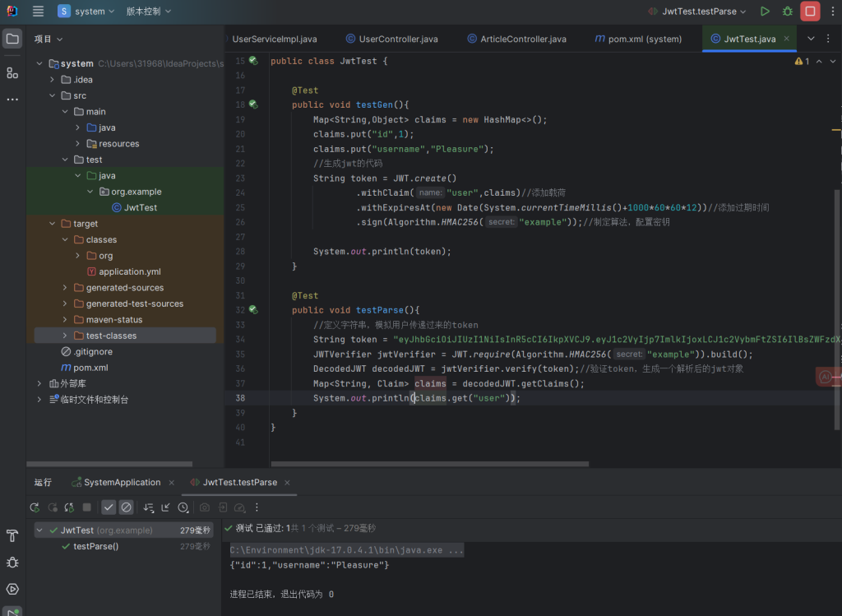842x616 pixels.
Task: Expand the generated-sources folder
Action: 66,288
